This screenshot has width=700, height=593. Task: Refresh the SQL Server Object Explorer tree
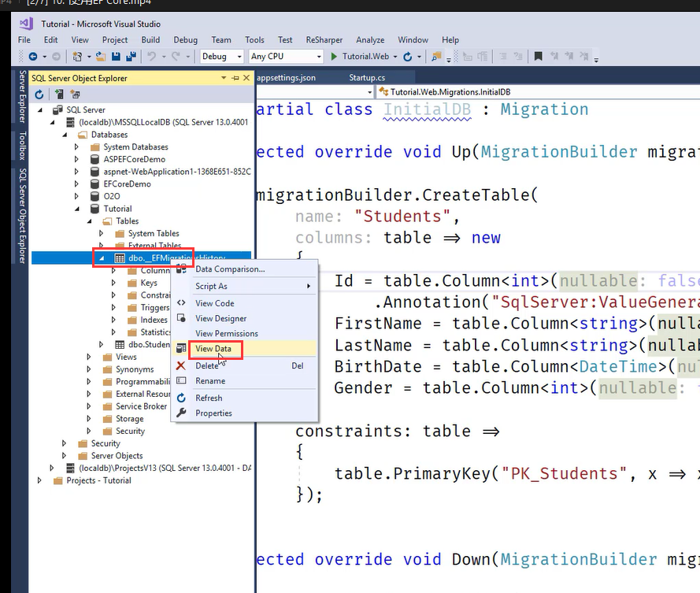(39, 95)
